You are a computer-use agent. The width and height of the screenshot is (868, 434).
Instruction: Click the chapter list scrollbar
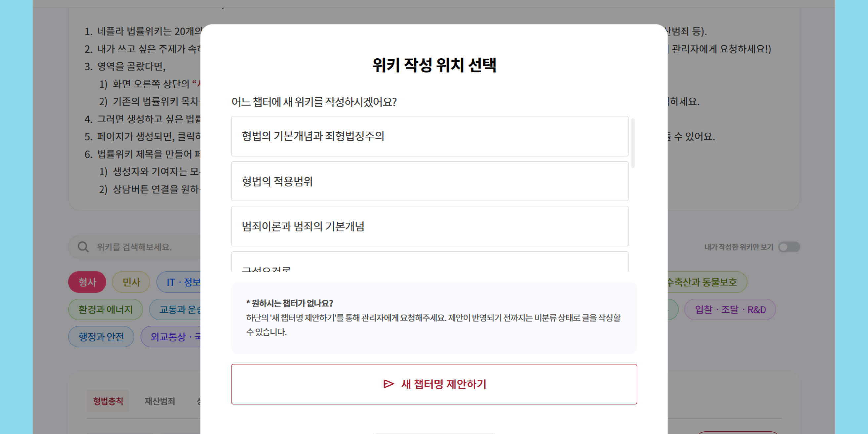click(633, 143)
